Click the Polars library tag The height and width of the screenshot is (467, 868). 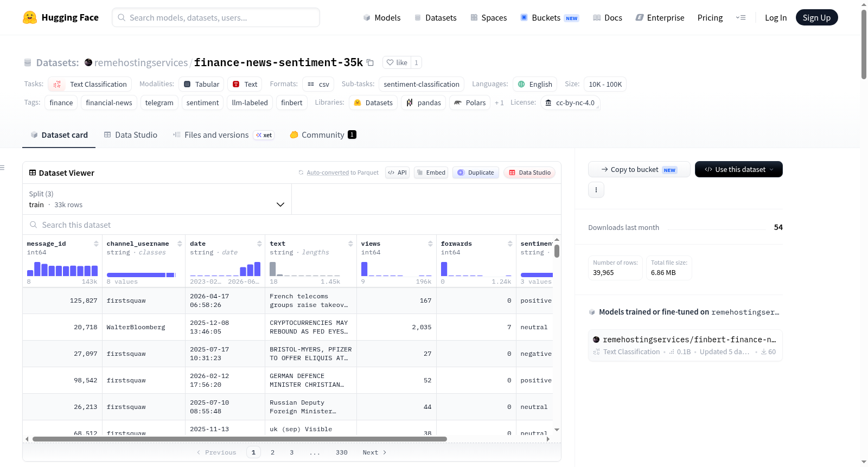point(470,103)
